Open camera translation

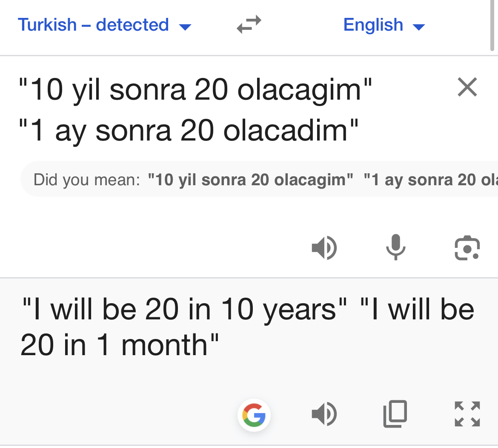467,247
